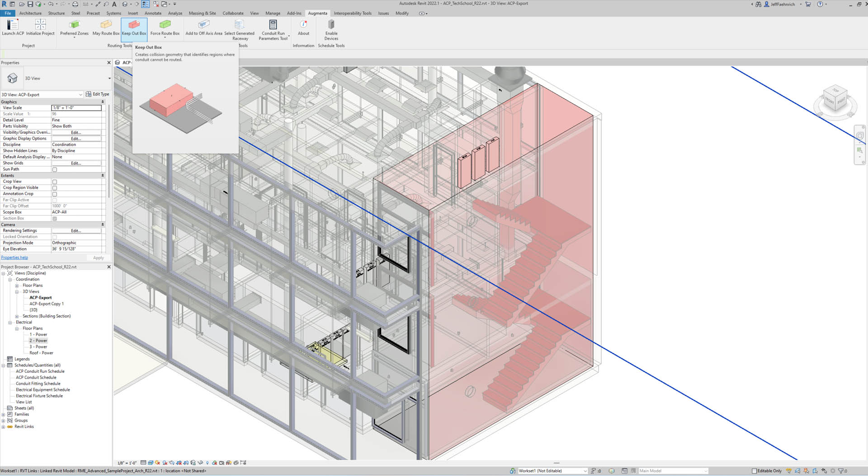Screen dimensions: 868x476
Task: Enable the Crop View checkbox
Action: [x=55, y=182]
